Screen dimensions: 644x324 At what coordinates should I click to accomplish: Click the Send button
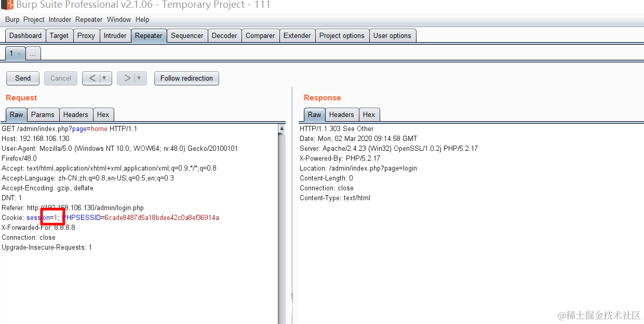pos(23,78)
